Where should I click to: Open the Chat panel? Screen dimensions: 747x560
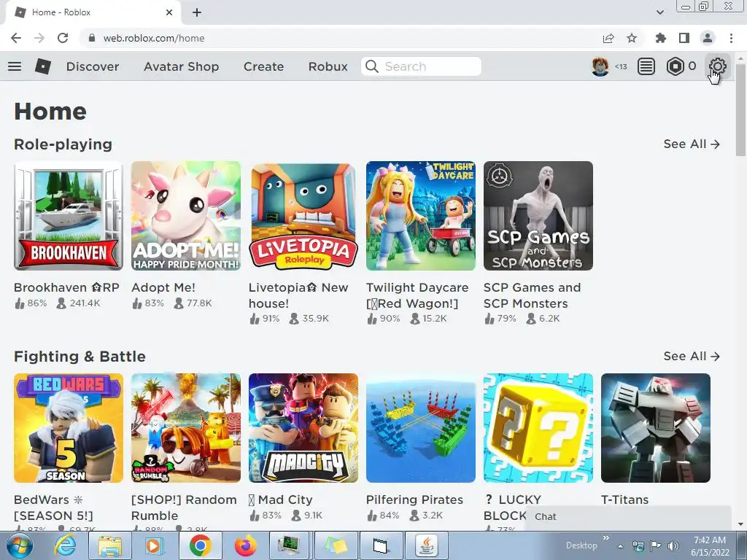pyautogui.click(x=628, y=517)
